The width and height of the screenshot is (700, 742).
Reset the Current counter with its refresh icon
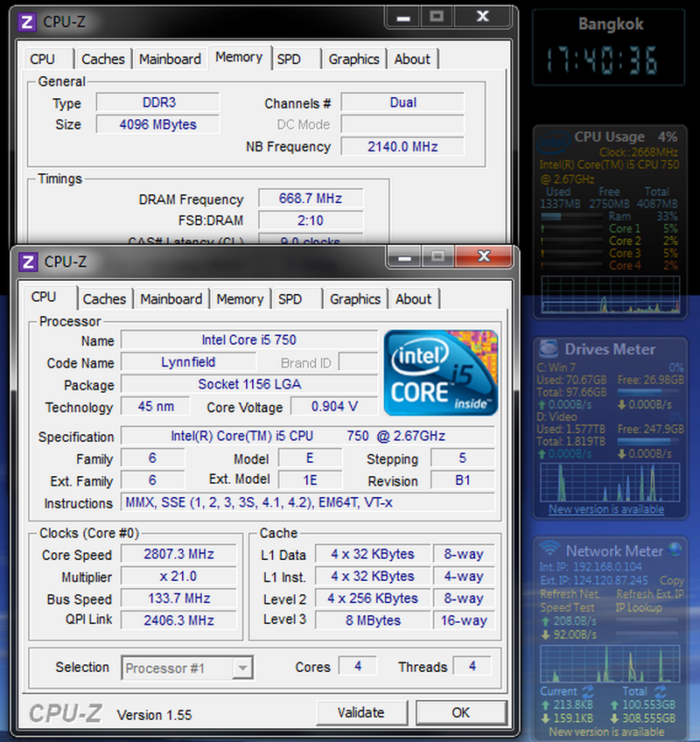tap(588, 691)
